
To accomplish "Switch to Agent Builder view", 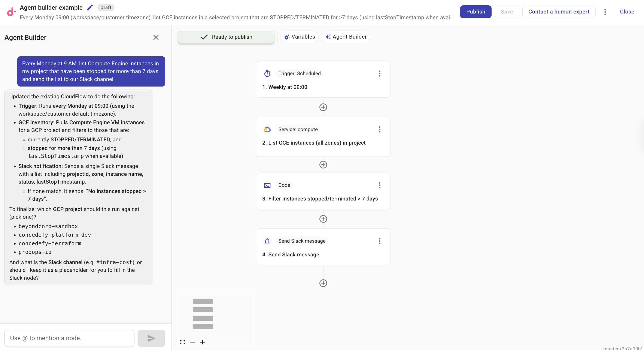I will point(346,37).
